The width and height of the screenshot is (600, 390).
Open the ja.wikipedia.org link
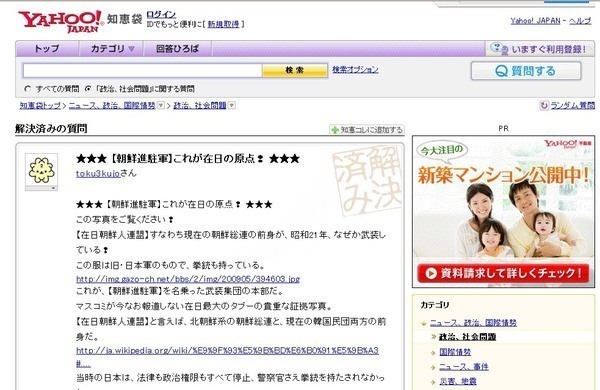[x=227, y=356]
